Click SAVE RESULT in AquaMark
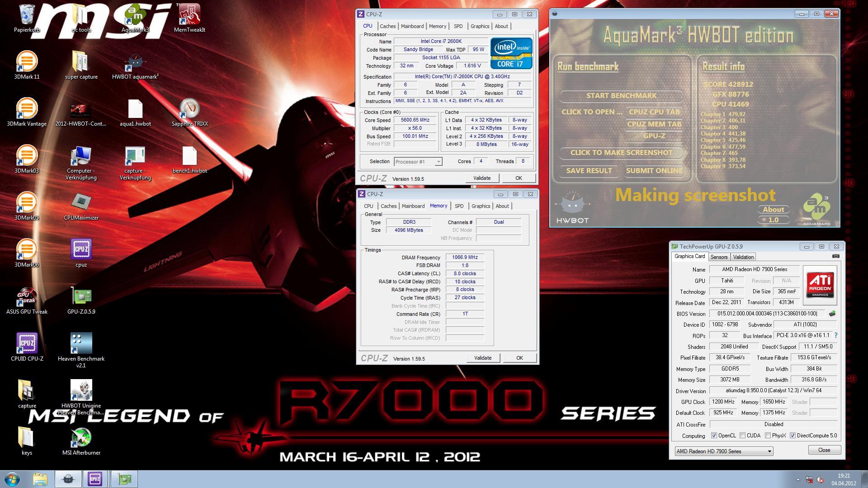This screenshot has height=488, width=868. tap(589, 171)
